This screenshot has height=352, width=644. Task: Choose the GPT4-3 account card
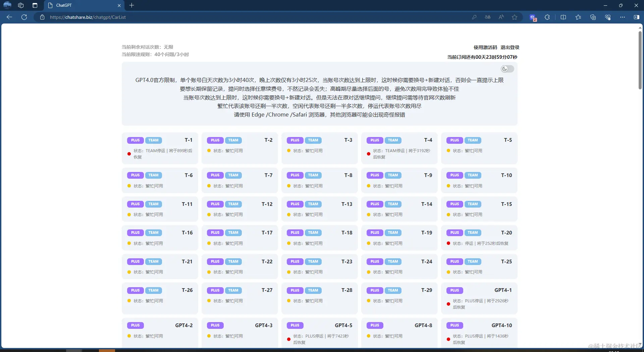240,333
